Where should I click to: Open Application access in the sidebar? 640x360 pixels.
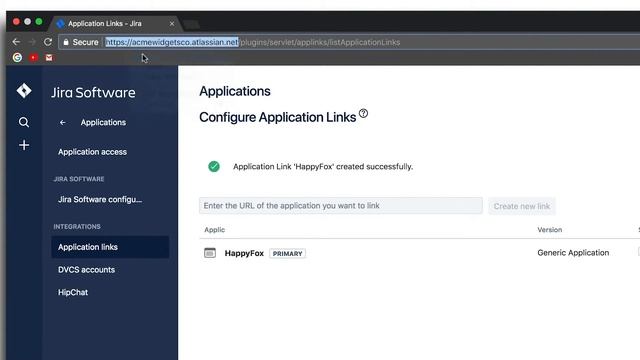92,152
